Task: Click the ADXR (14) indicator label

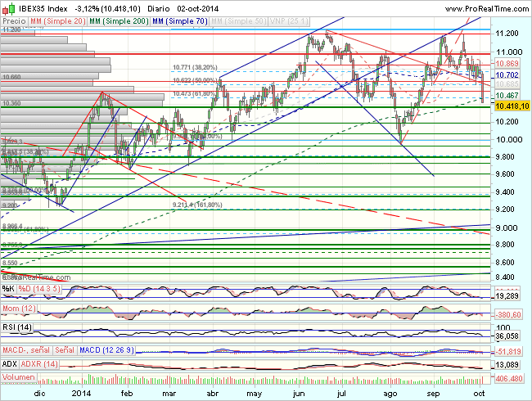Action: point(39,364)
